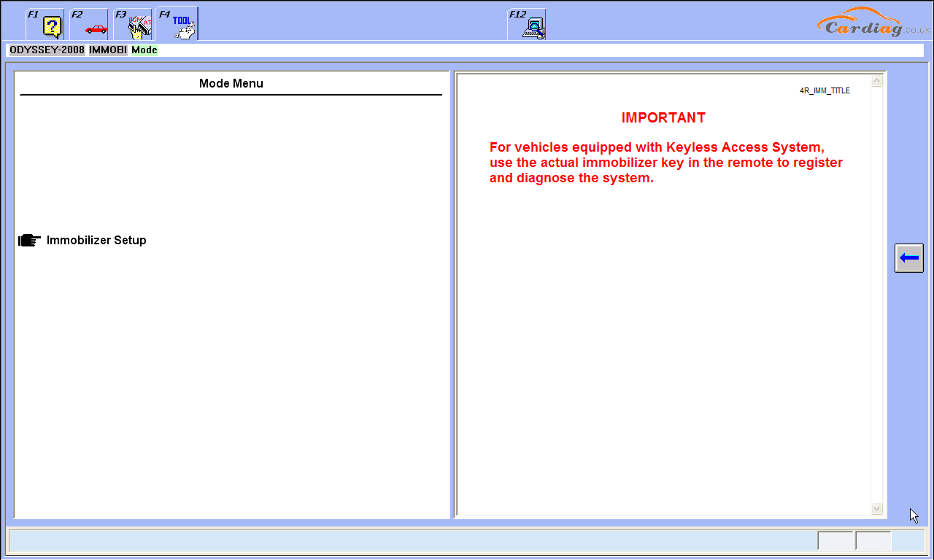Image resolution: width=934 pixels, height=560 pixels.
Task: Click the pointing hand beside Immobilizer Setup
Action: 28,239
